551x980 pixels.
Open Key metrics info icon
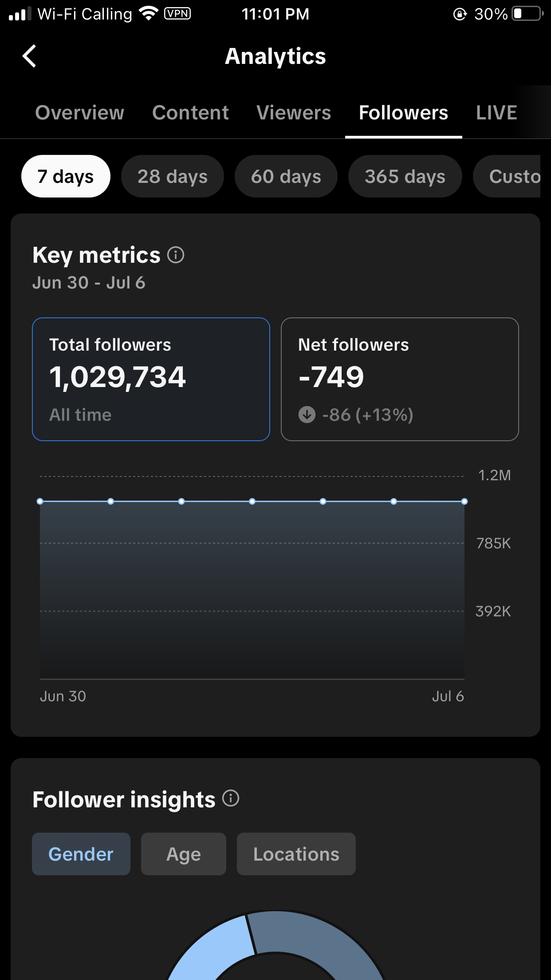(176, 255)
